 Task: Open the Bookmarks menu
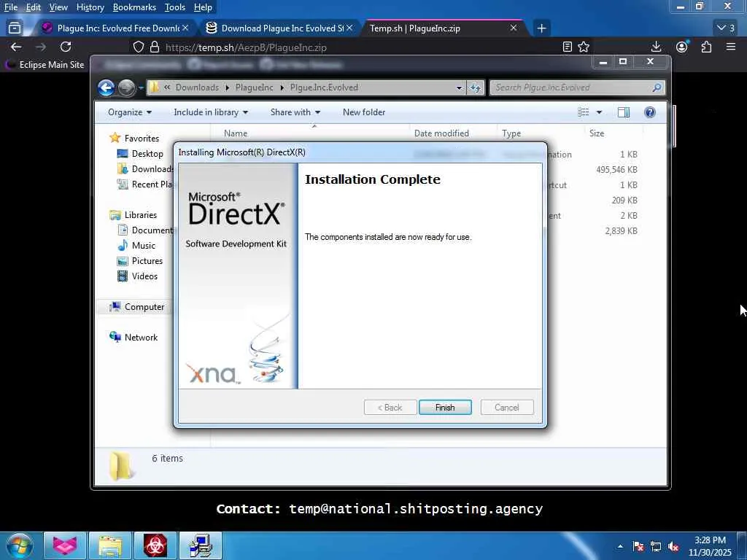coord(134,7)
